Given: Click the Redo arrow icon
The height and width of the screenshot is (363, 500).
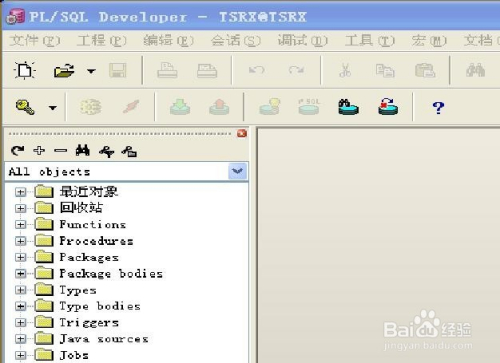Looking at the screenshot, I should pyautogui.click(x=296, y=70).
